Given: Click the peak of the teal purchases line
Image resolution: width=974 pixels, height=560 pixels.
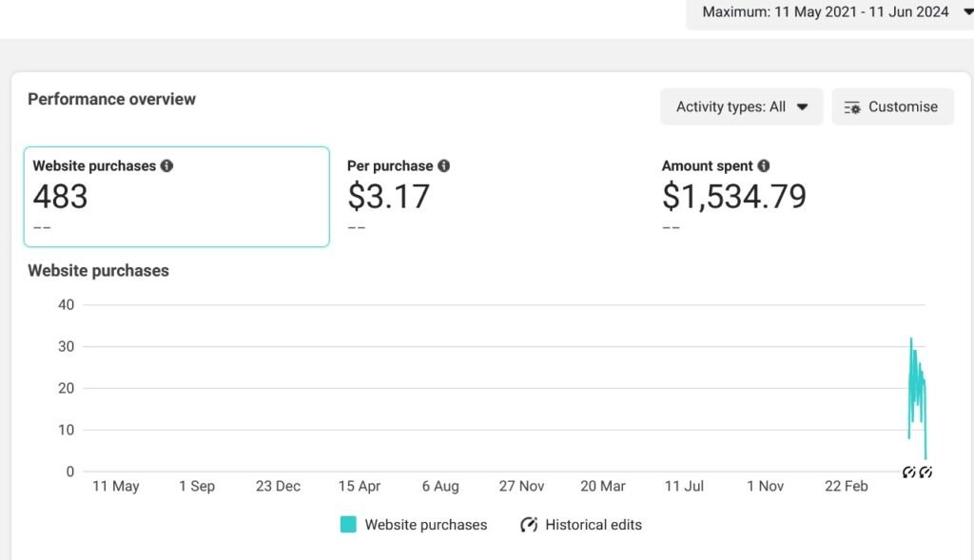Looking at the screenshot, I should pyautogui.click(x=910, y=339).
